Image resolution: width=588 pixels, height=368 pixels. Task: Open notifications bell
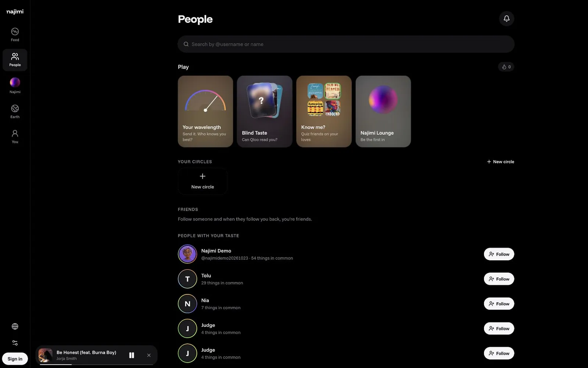506,18
